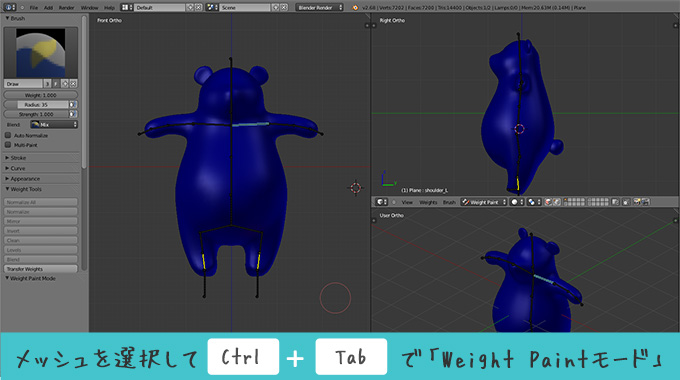Open the Weight Paint mode dropdown

tap(484, 202)
